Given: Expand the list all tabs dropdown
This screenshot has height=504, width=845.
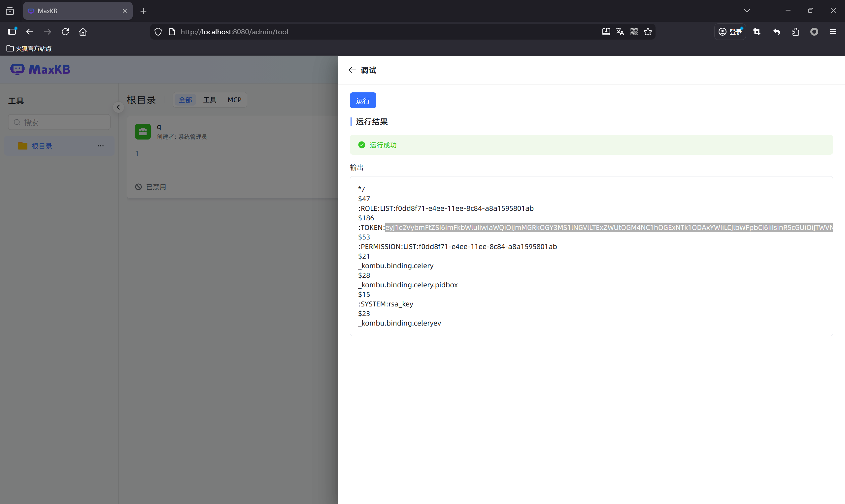Looking at the screenshot, I should point(747,11).
